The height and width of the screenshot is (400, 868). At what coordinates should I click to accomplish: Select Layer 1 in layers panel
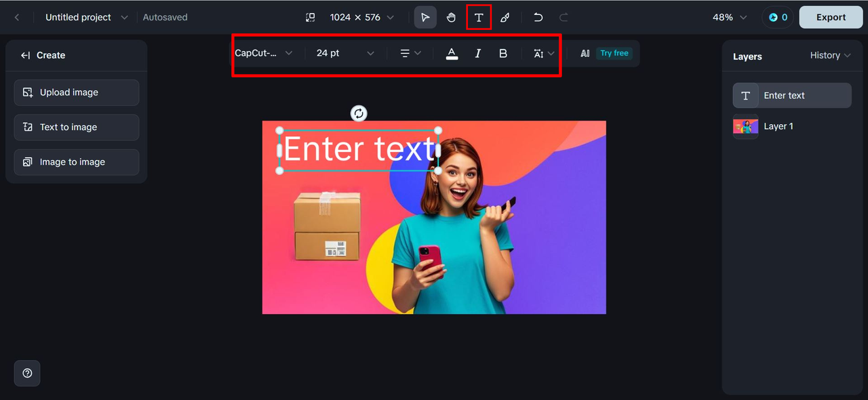[x=792, y=126]
